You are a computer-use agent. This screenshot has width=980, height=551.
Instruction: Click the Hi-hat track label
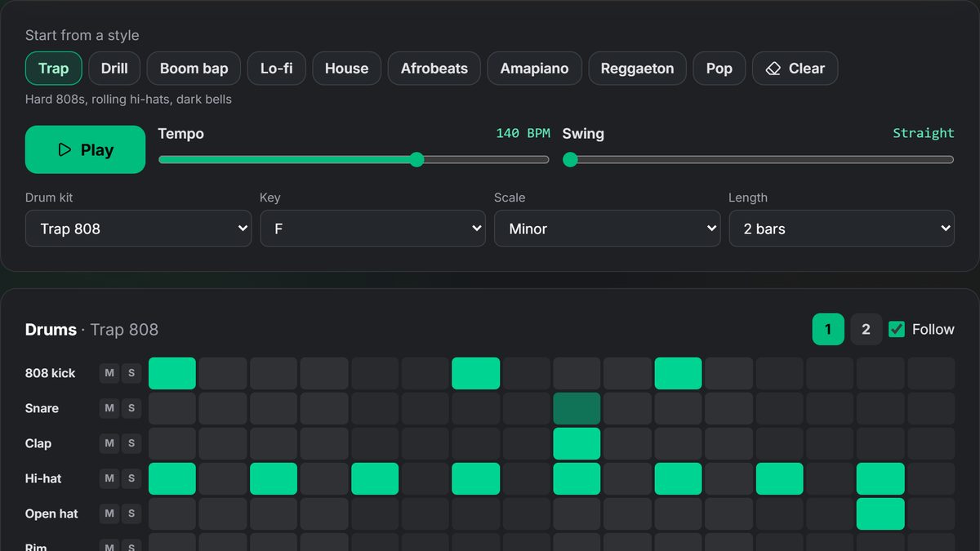43,478
